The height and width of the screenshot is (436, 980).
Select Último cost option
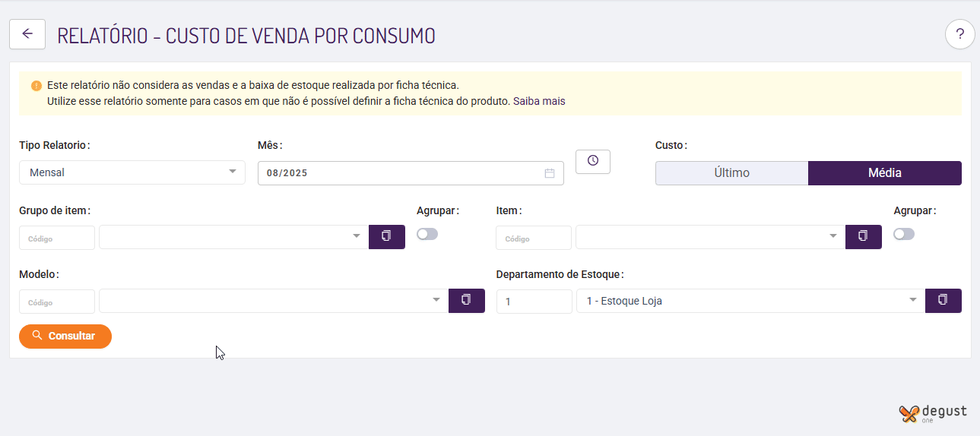(x=731, y=173)
